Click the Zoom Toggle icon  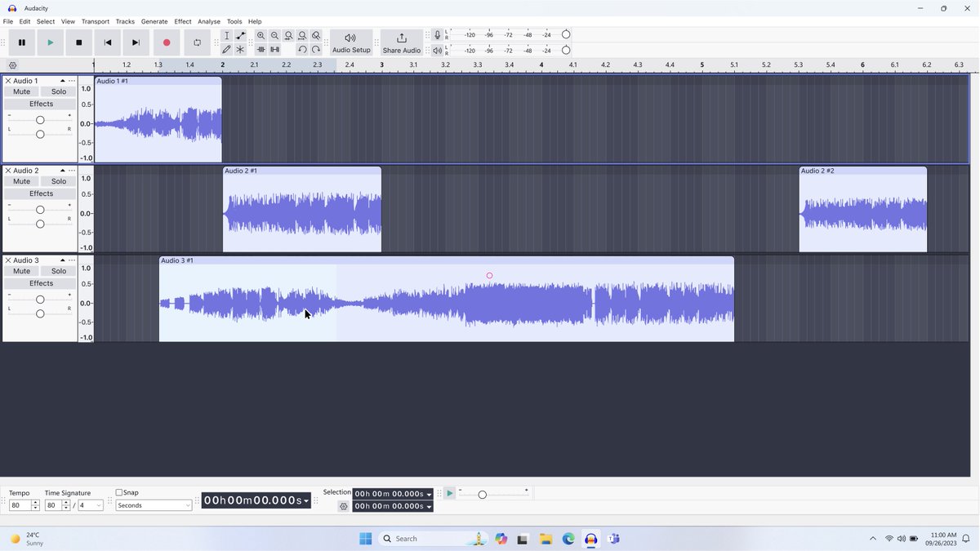point(316,36)
